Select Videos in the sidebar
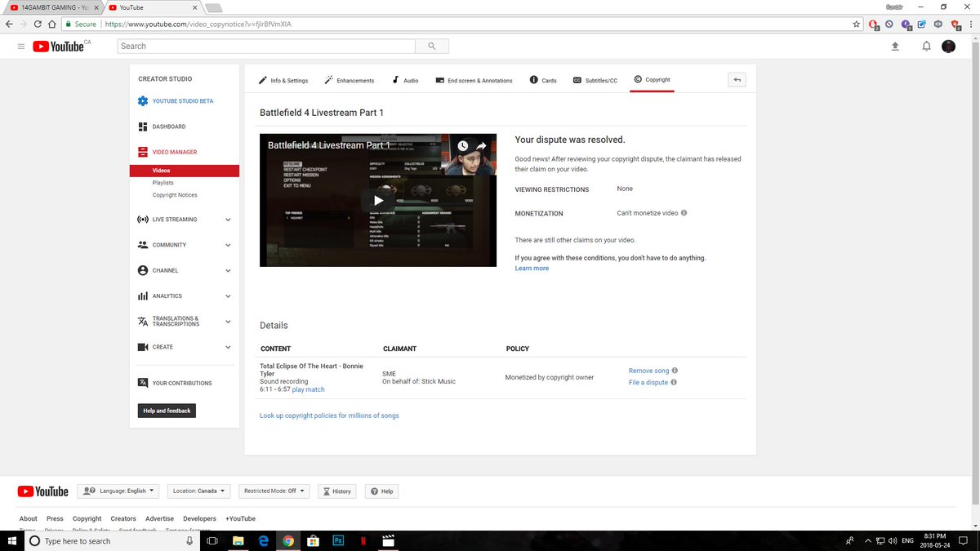 185,171
